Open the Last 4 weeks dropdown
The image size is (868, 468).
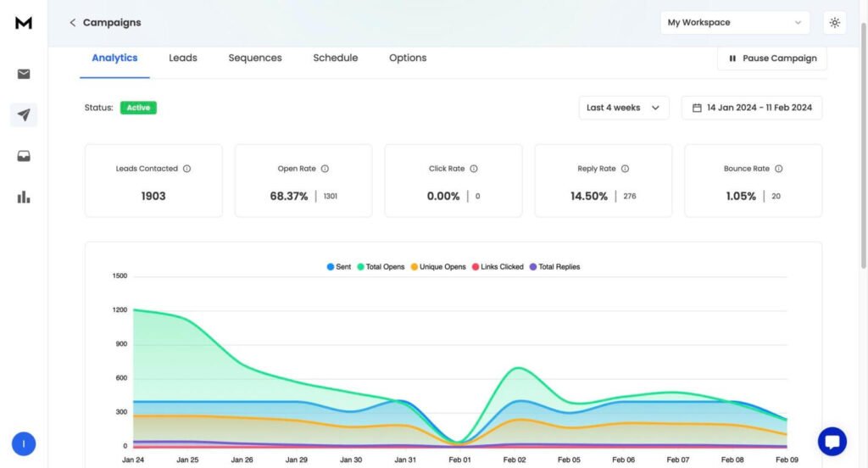[624, 108]
